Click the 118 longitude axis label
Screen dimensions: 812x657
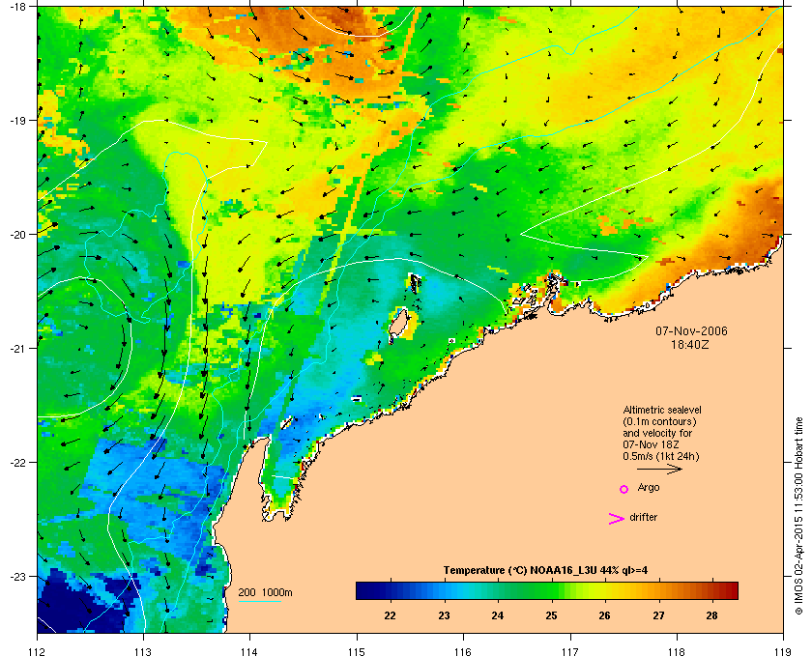click(677, 651)
